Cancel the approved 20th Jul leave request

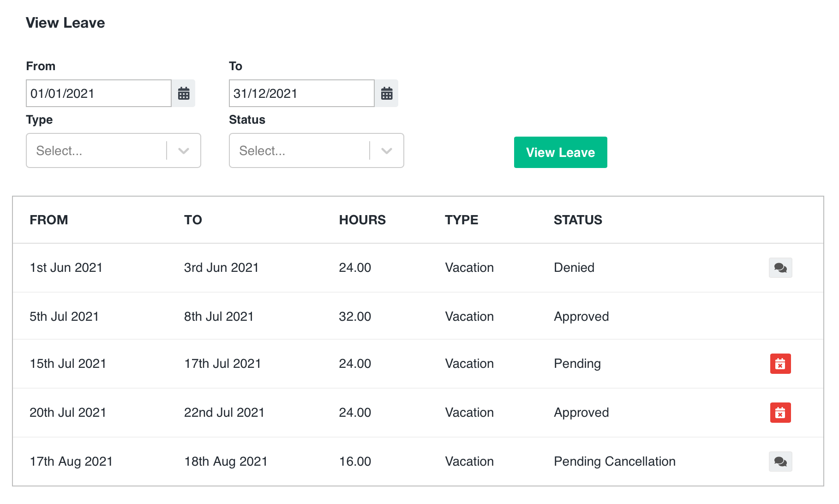pyautogui.click(x=780, y=412)
